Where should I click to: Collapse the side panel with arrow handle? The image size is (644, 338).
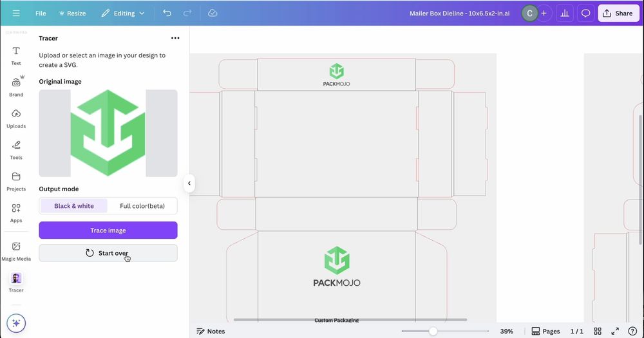pyautogui.click(x=189, y=183)
